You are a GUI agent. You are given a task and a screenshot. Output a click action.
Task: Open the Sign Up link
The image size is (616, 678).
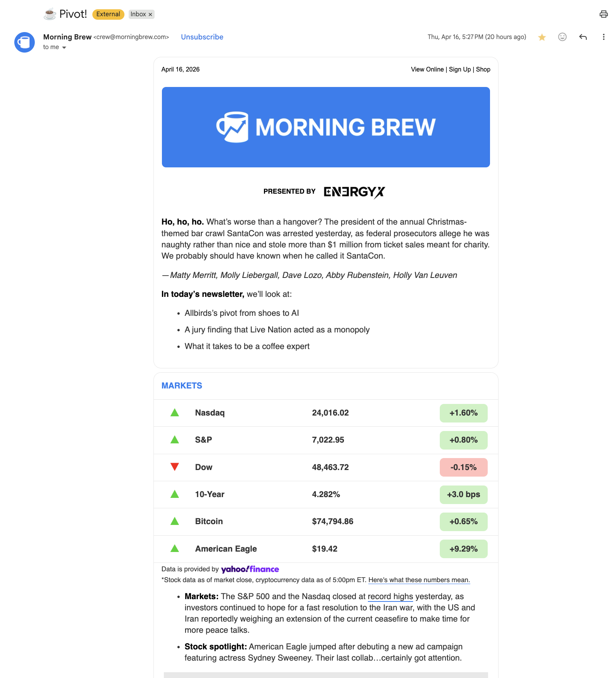click(460, 70)
